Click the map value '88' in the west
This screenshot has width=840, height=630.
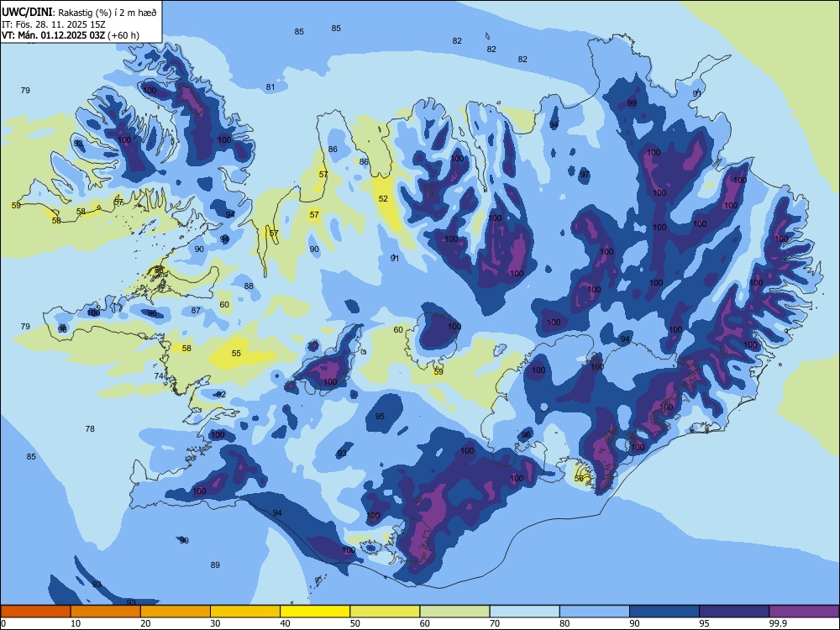249,286
